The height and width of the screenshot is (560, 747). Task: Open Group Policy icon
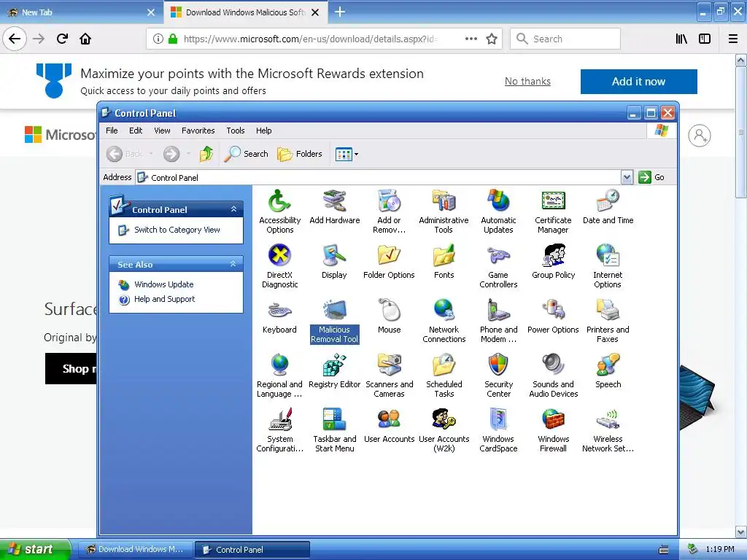(553, 262)
